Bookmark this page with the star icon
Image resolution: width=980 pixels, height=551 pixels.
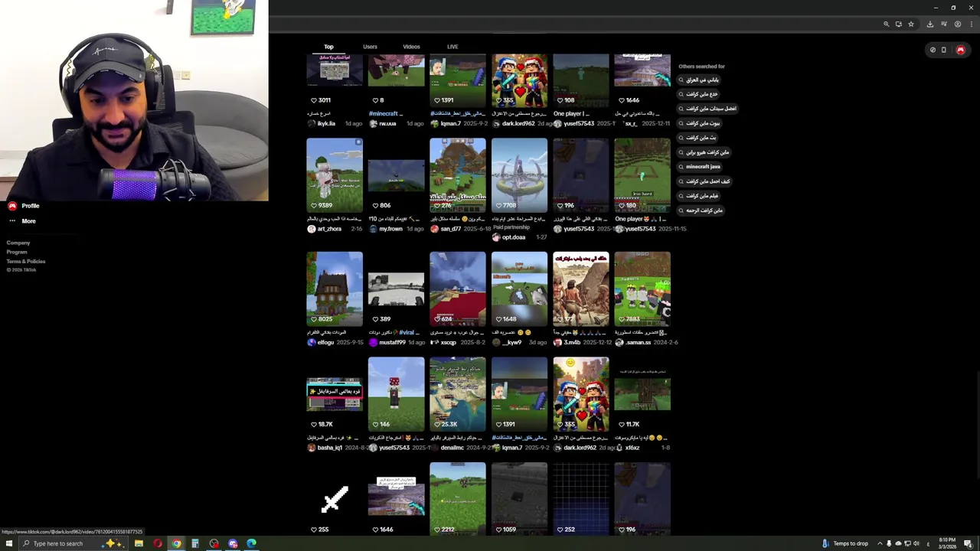[911, 24]
